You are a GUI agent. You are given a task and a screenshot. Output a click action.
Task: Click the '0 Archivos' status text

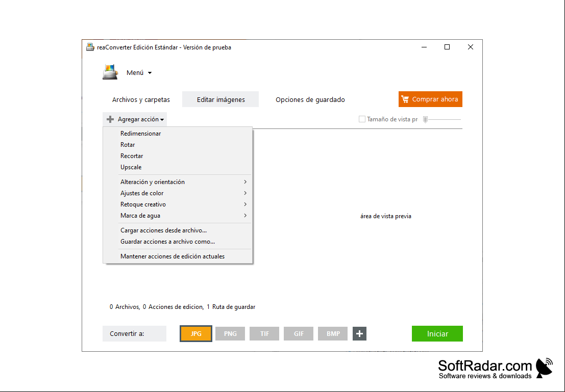(x=125, y=307)
